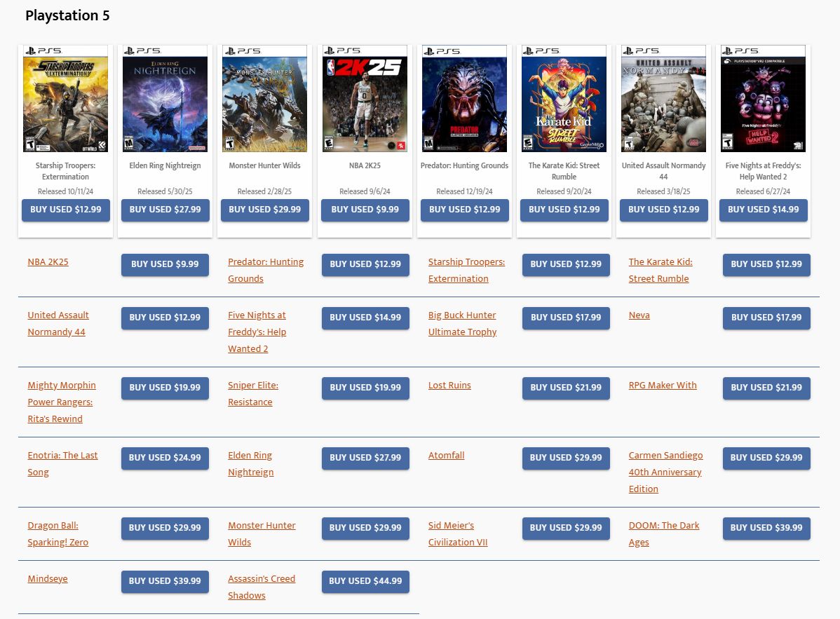Buy used Carmen Sandiego for $29.99
The image size is (840, 619).
[x=766, y=458]
